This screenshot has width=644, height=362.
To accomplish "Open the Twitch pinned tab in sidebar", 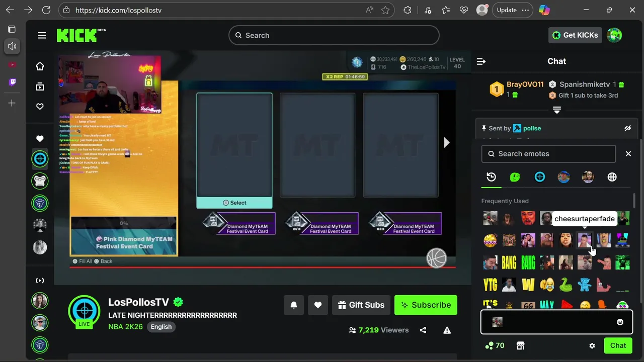I will (x=12, y=82).
